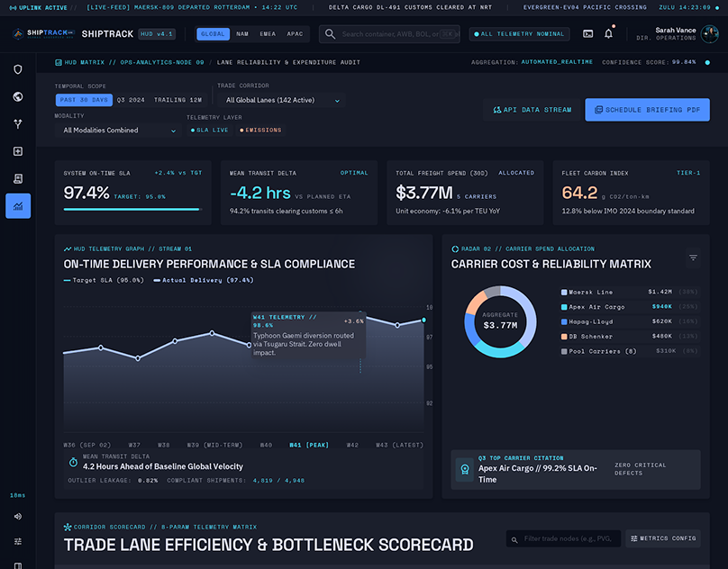728x569 pixels.
Task: Switch to the EMEA region tab
Action: click(x=268, y=34)
